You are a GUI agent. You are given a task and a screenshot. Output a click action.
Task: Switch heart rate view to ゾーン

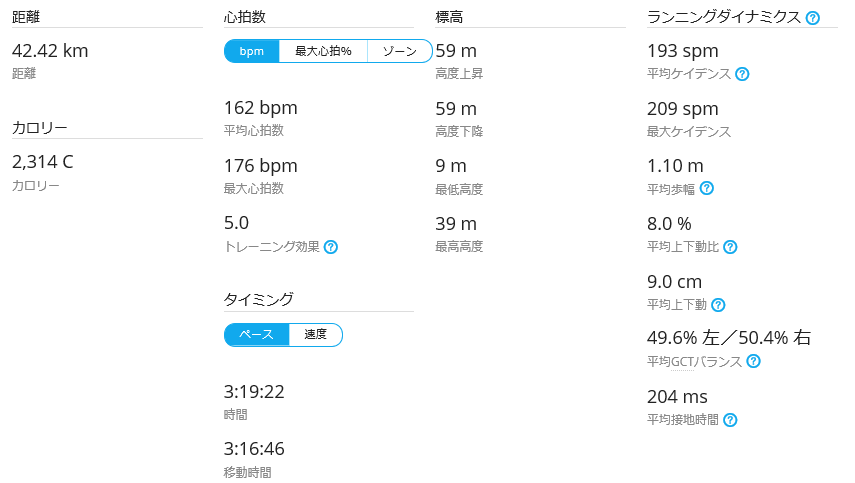[400, 51]
